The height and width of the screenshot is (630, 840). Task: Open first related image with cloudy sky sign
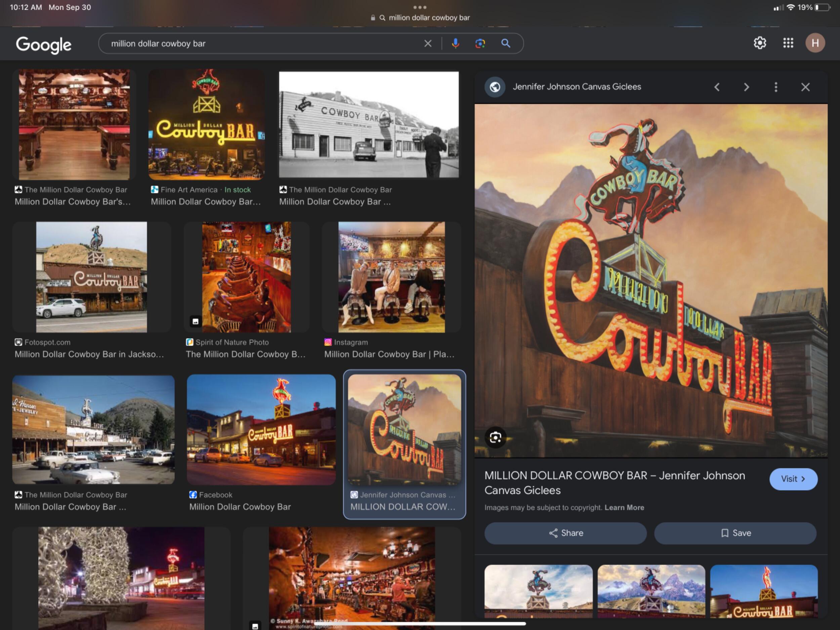pyautogui.click(x=538, y=591)
